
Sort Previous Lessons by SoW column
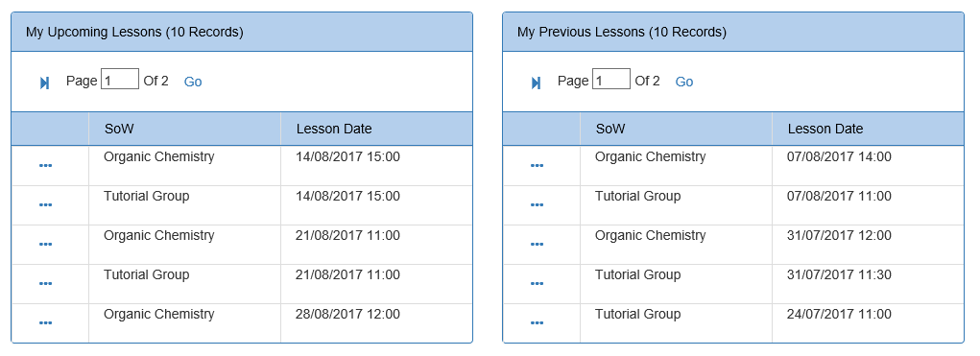(610, 129)
